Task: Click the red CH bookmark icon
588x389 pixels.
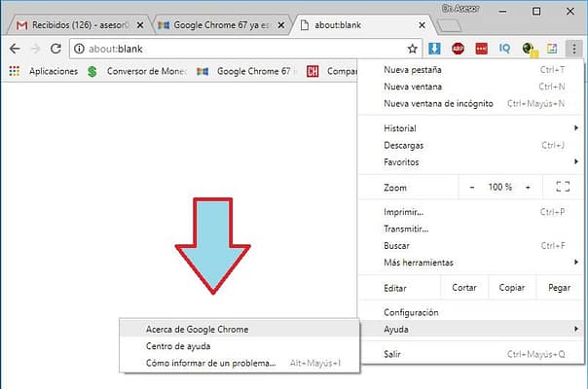Action: point(312,71)
